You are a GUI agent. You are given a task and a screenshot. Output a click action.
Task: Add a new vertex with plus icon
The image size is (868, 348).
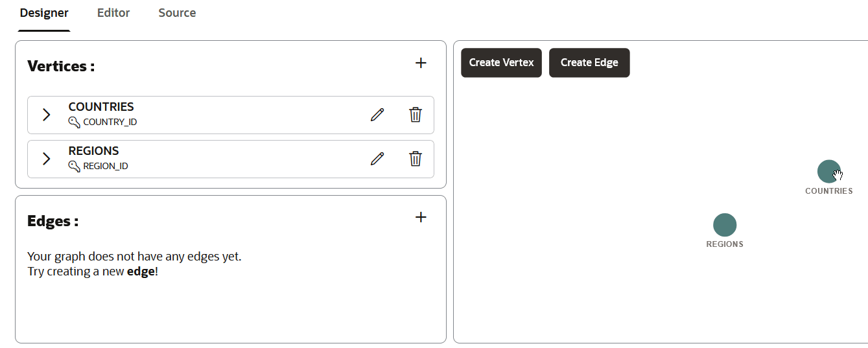(x=421, y=63)
